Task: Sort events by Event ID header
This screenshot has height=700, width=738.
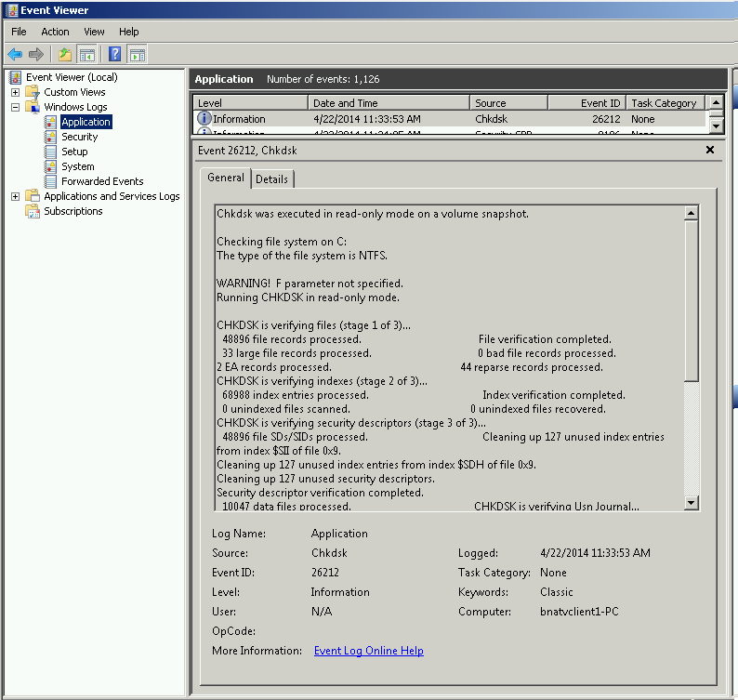Action: tap(586, 102)
